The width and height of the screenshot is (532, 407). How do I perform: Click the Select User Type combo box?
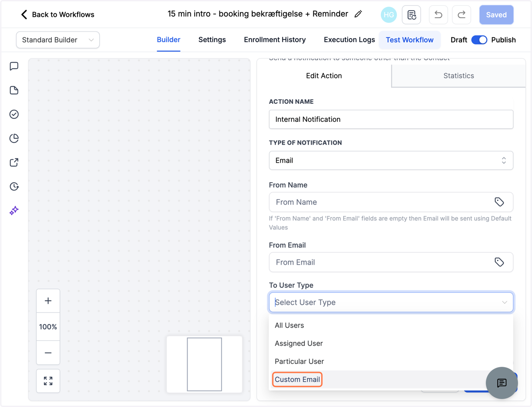click(391, 302)
